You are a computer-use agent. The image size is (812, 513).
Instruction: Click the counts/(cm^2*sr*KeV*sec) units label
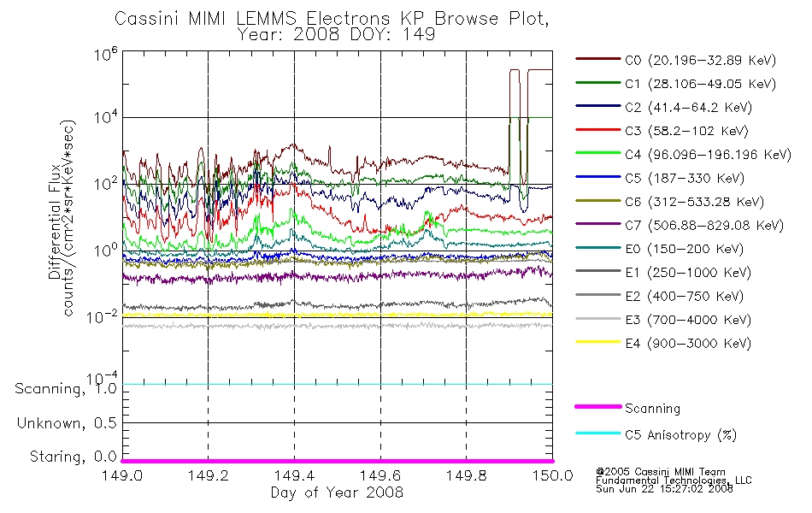pyautogui.click(x=69, y=218)
